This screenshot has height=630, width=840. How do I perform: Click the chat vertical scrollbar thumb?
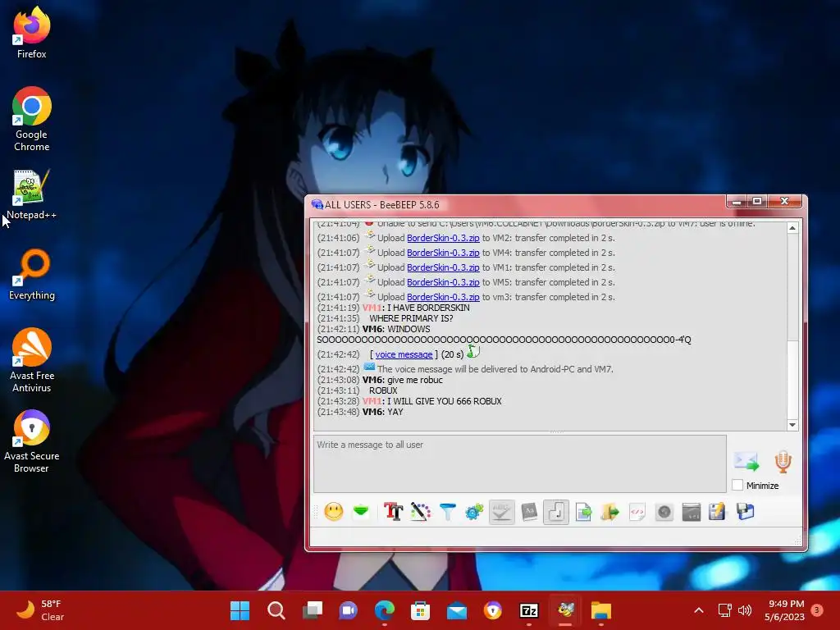coord(792,378)
